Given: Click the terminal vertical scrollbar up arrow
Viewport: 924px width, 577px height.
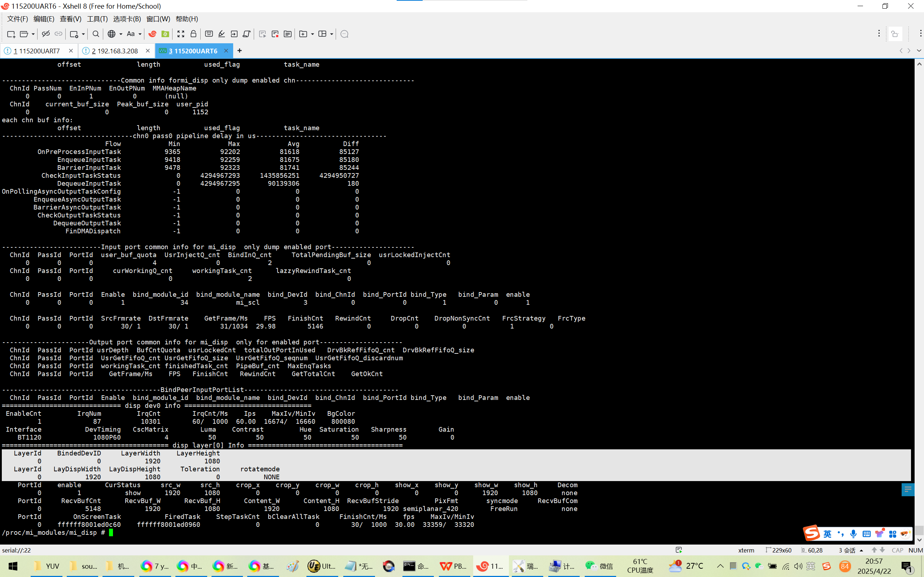Looking at the screenshot, I should point(919,64).
